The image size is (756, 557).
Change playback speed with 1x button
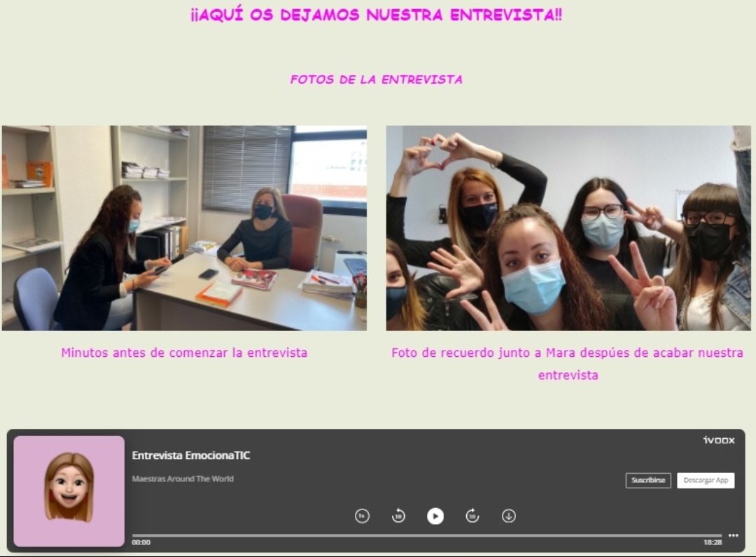362,516
